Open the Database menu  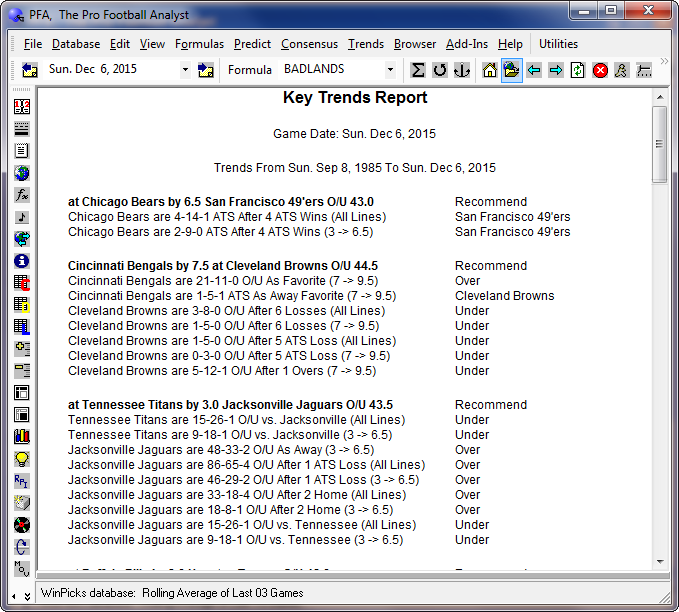tap(76, 44)
